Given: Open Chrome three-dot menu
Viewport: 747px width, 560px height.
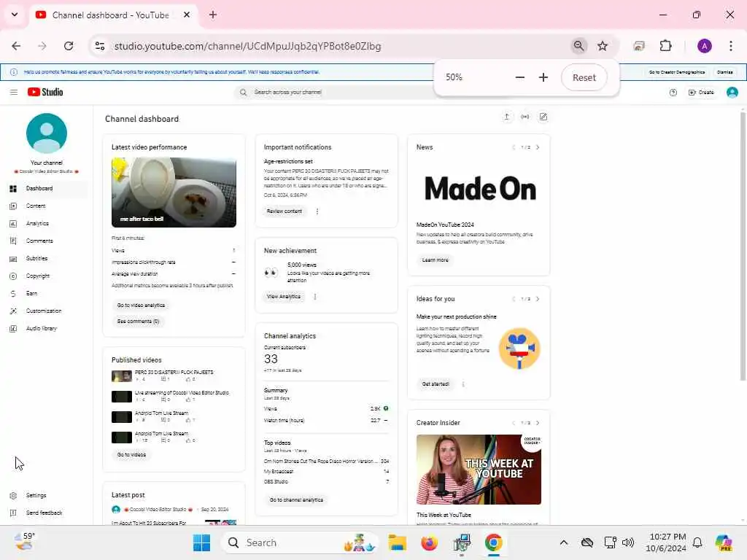Looking at the screenshot, I should point(730,46).
